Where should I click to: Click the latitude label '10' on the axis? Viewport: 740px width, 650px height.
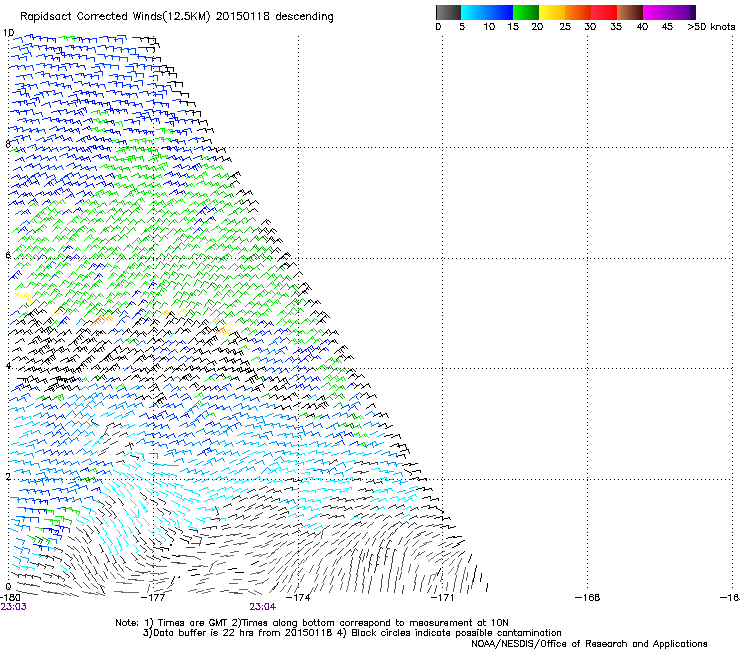pos(8,33)
